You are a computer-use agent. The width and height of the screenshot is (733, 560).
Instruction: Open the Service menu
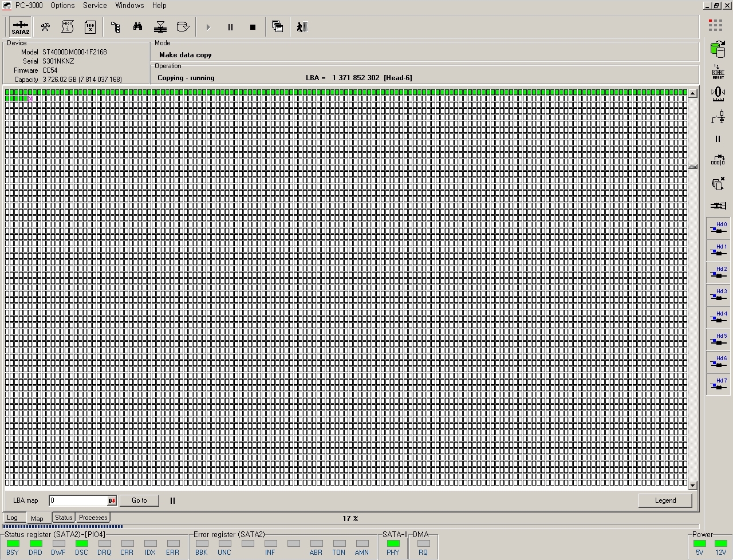94,5
